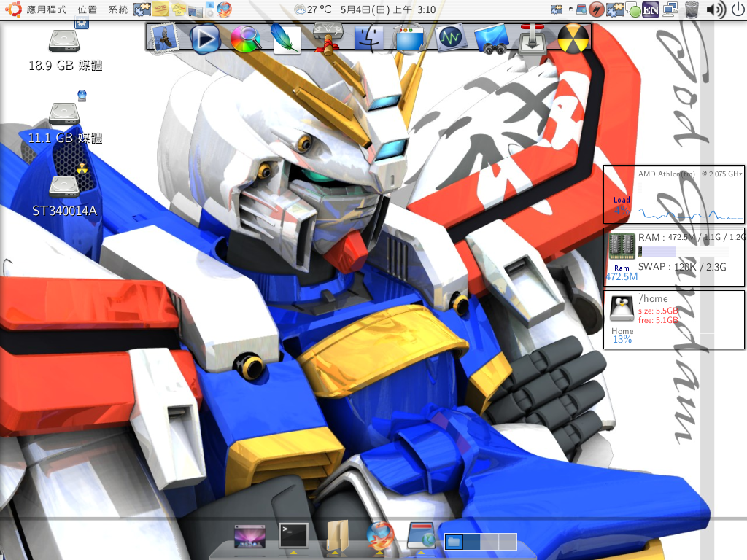The width and height of the screenshot is (747, 560).
Task: Toggle mute with the volume speaker icon
Action: (715, 10)
